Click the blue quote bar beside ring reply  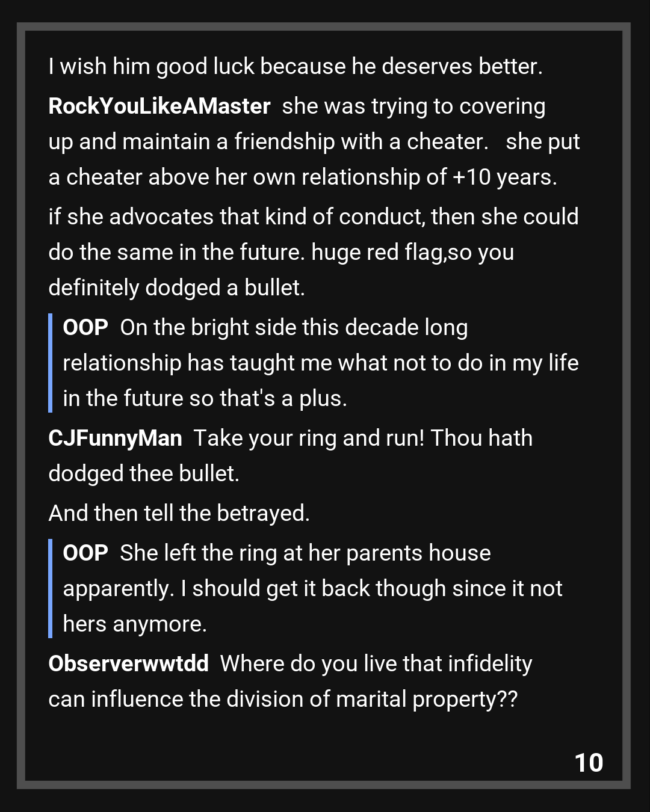(x=51, y=588)
